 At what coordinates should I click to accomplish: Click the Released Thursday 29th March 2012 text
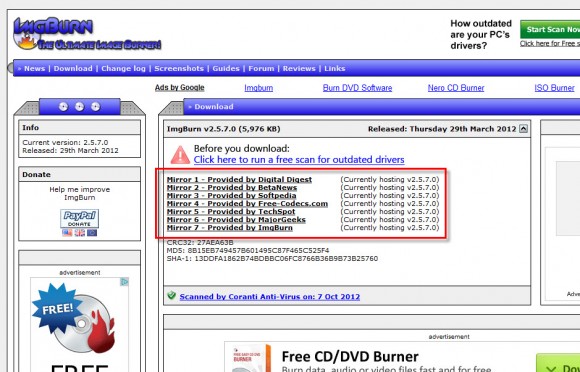(x=442, y=129)
